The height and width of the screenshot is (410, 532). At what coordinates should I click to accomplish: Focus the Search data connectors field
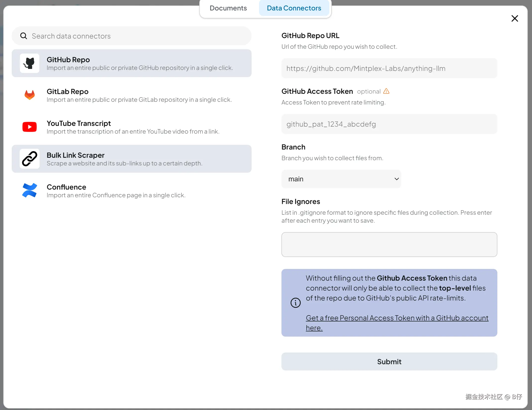139,36
